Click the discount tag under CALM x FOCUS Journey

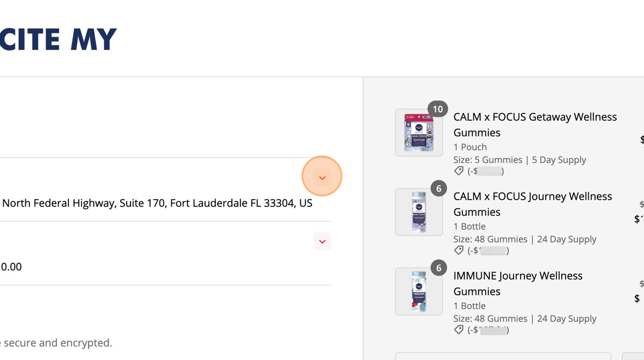(x=459, y=250)
